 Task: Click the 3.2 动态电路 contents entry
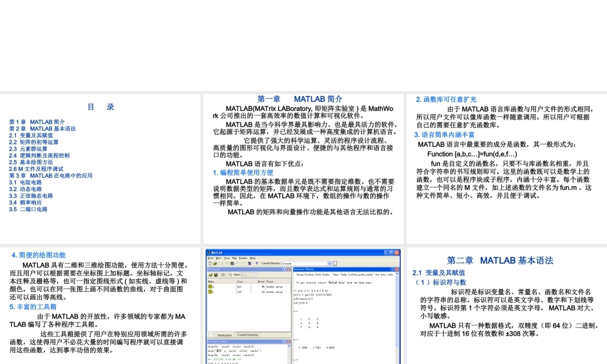tap(25, 189)
